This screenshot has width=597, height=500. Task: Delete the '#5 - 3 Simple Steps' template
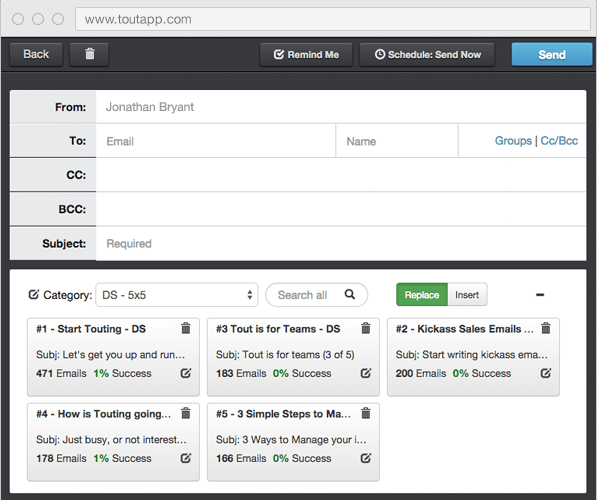click(x=366, y=413)
